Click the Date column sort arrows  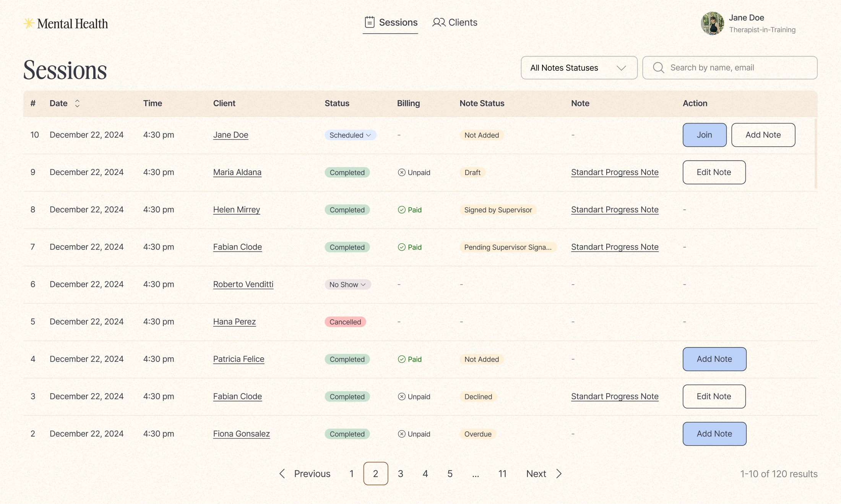pyautogui.click(x=77, y=103)
